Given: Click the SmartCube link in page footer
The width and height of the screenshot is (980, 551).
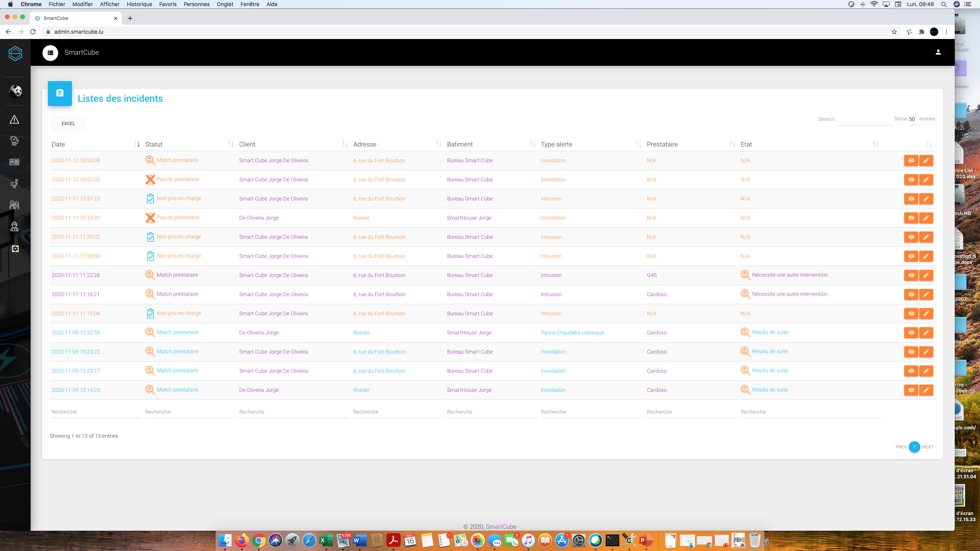Looking at the screenshot, I should coord(501,527).
